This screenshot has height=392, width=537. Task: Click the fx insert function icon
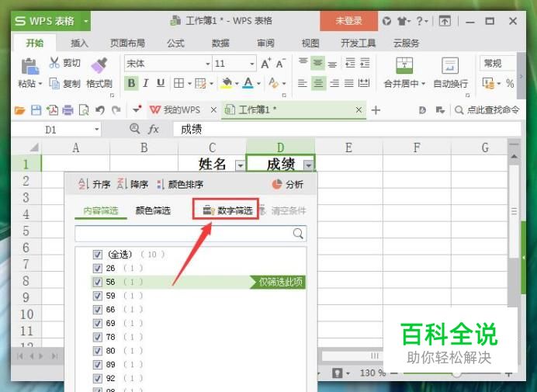click(154, 130)
